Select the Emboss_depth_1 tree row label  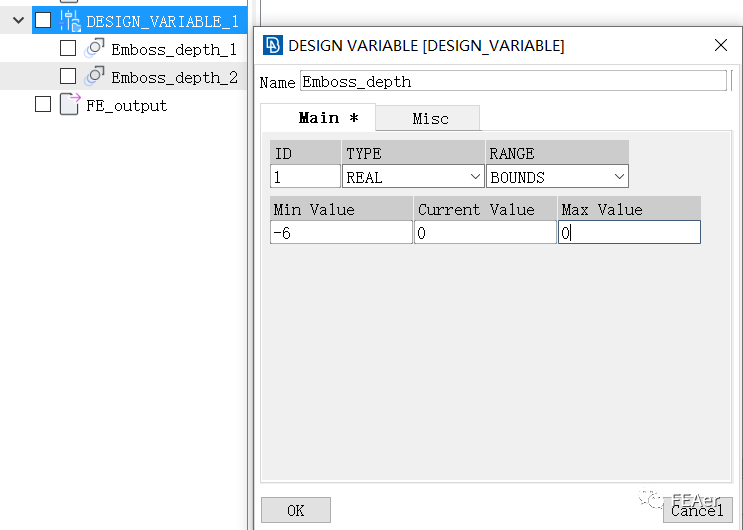click(174, 49)
